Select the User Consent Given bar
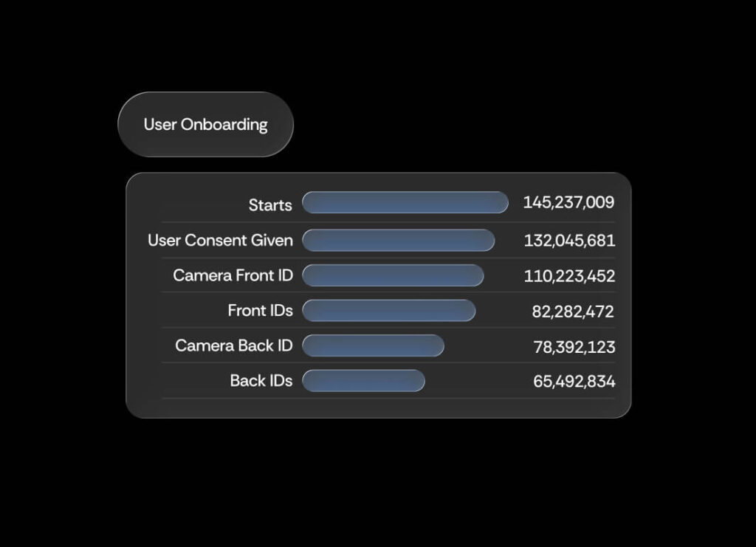The height and width of the screenshot is (547, 756). tap(398, 240)
